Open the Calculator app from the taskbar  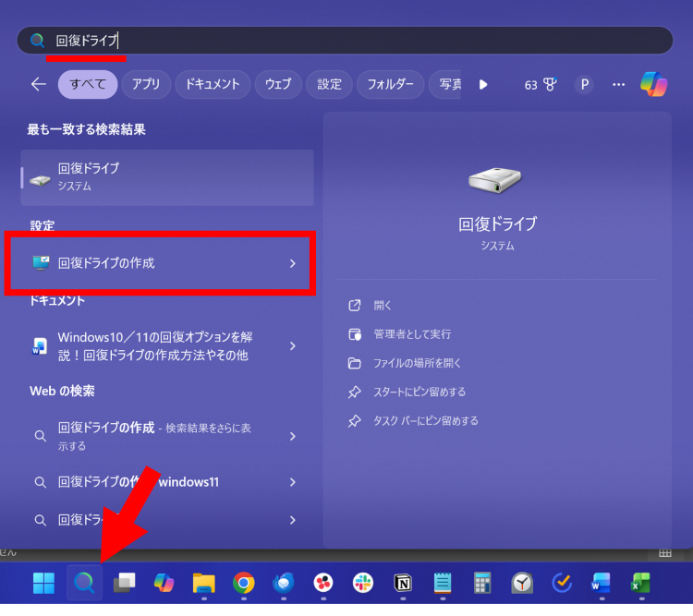pos(481,583)
